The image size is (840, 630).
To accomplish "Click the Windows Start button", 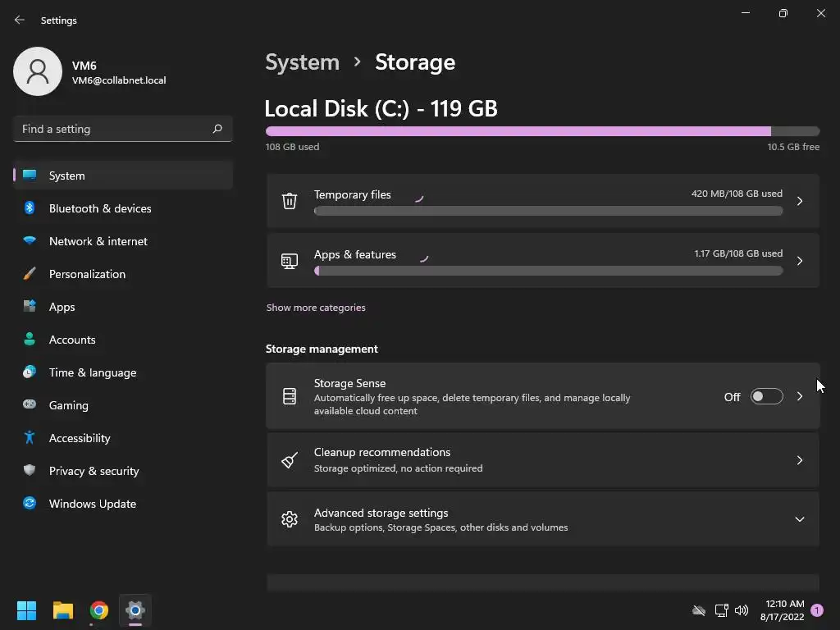I will coord(27,610).
